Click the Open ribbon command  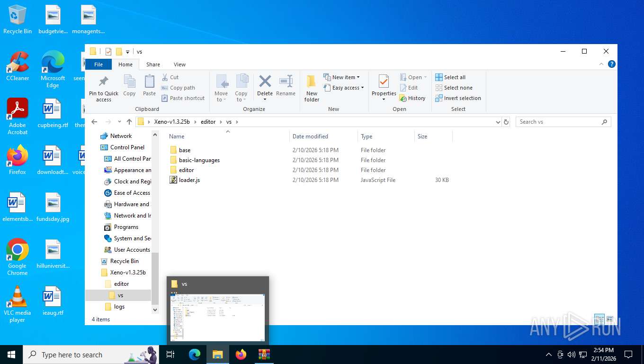tap(413, 77)
